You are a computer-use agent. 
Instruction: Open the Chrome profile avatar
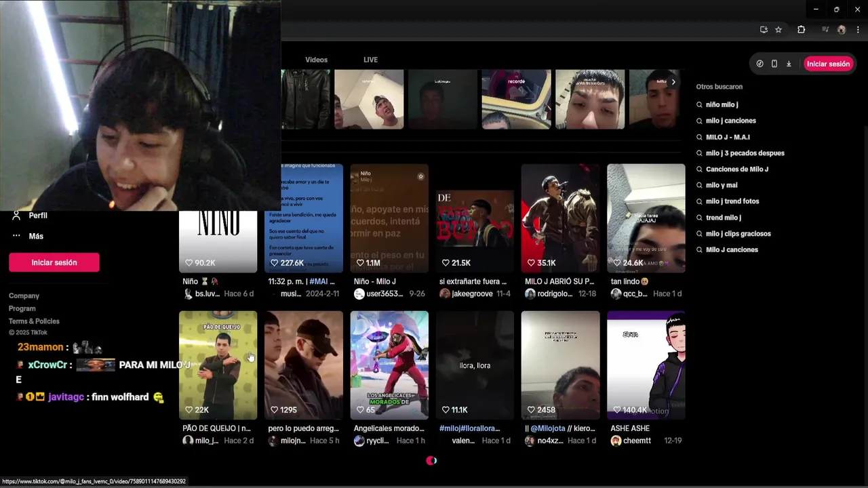click(842, 30)
